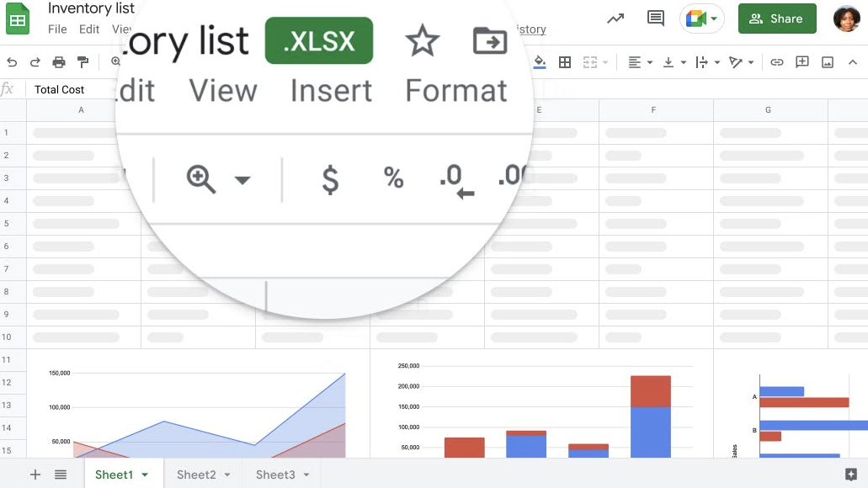Click the Print icon
Screen dimensions: 868x488
coord(59,62)
